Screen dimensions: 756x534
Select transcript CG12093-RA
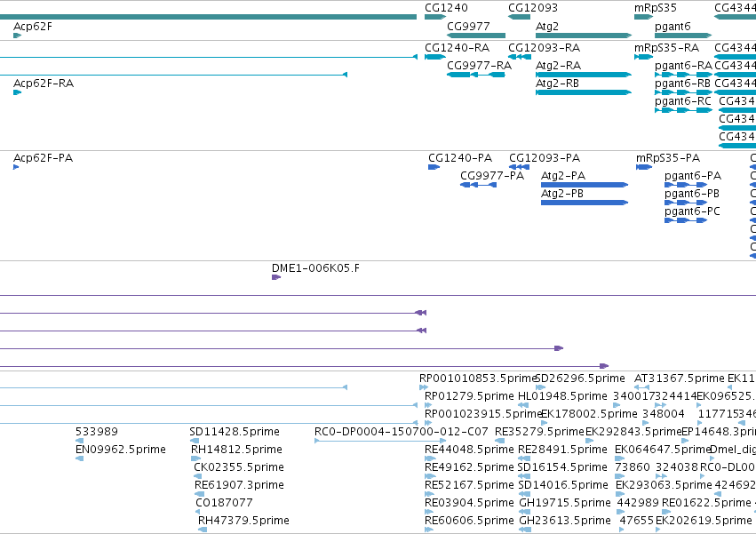(544, 48)
